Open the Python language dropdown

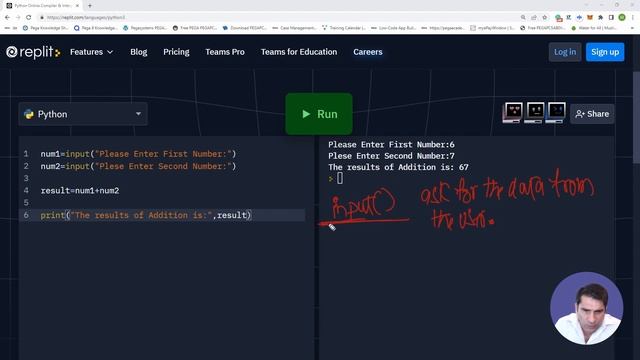[x=83, y=114]
